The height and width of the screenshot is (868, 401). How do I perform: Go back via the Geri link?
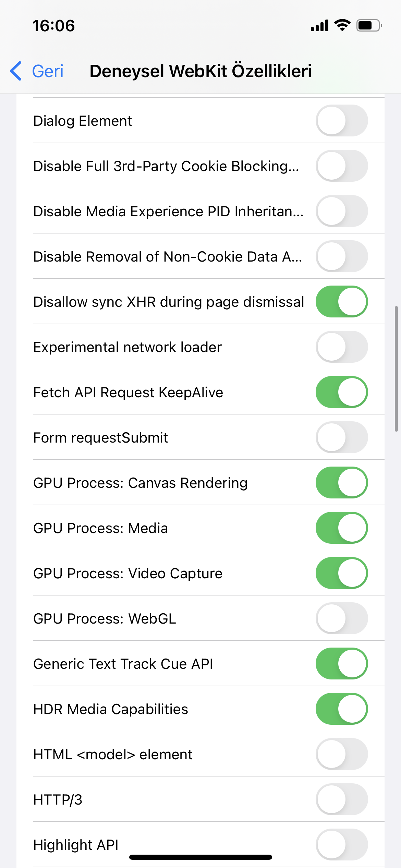[x=48, y=71]
